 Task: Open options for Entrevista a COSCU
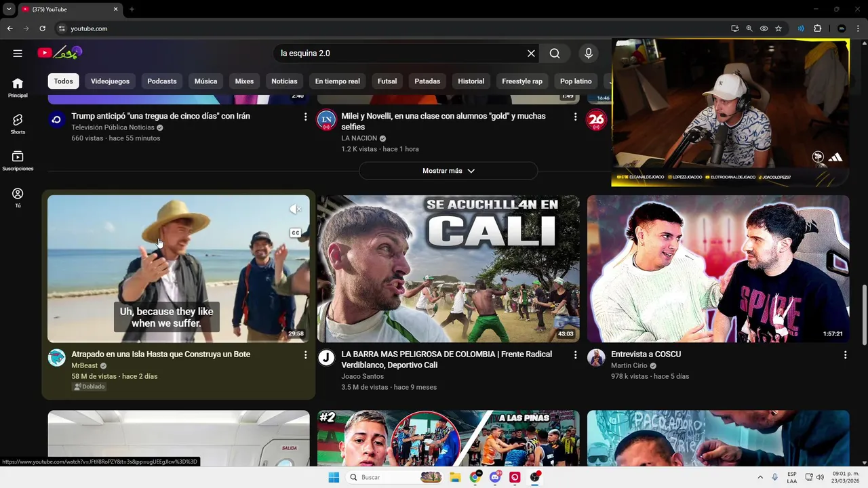click(x=845, y=354)
